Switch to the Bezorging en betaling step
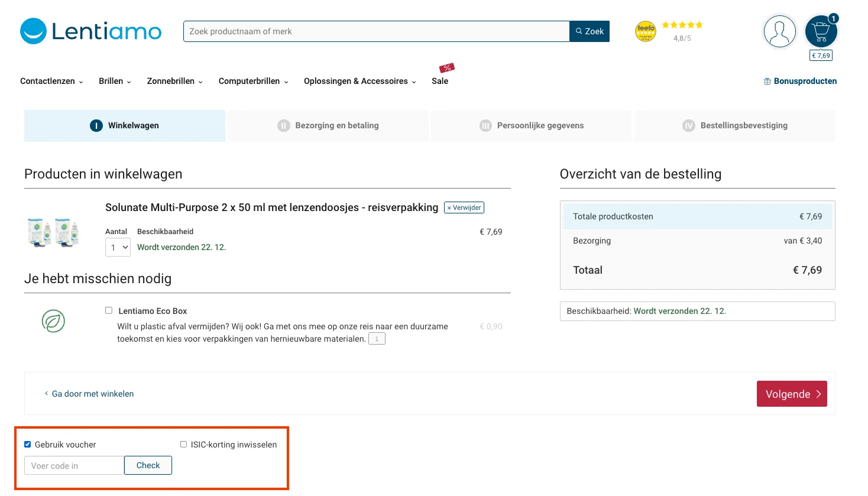The height and width of the screenshot is (496, 868). tap(327, 125)
